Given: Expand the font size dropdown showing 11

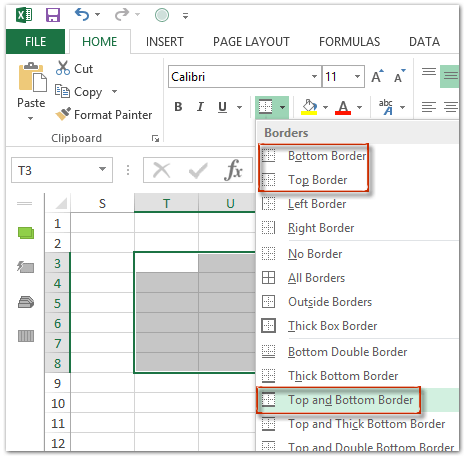Looking at the screenshot, I should point(357,77).
